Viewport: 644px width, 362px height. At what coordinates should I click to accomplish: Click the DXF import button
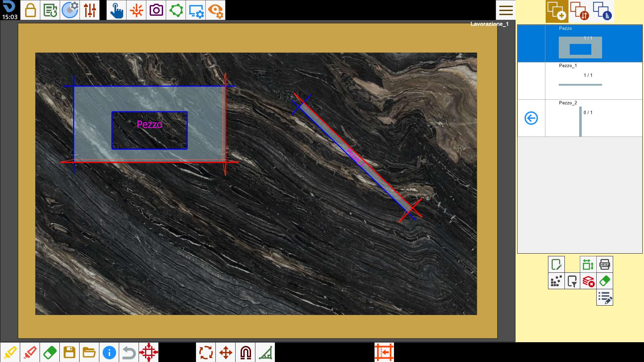(604, 264)
